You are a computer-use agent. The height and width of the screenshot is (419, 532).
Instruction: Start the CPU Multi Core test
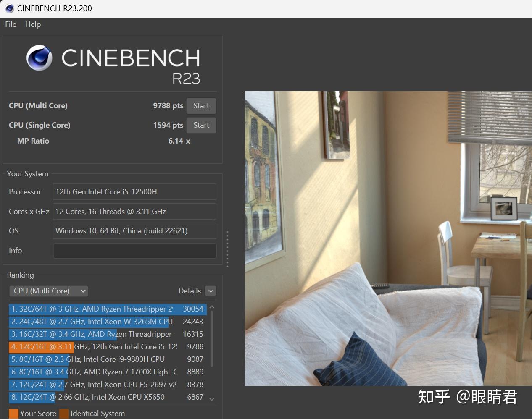(x=201, y=106)
